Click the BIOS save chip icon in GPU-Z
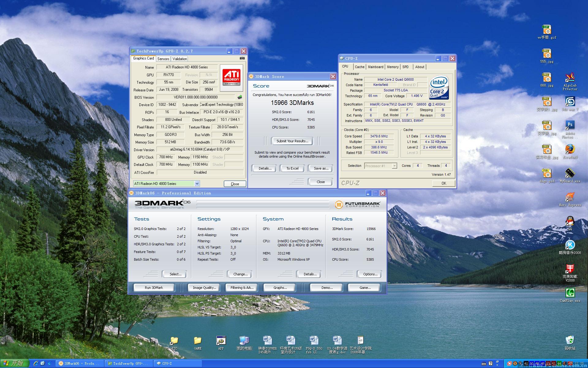 click(x=239, y=97)
